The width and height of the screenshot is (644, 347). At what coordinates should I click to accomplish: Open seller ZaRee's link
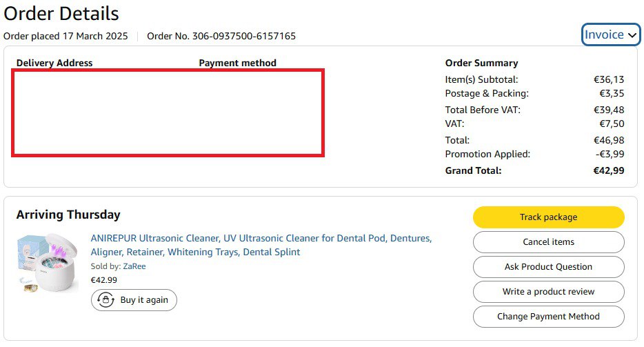(x=134, y=266)
